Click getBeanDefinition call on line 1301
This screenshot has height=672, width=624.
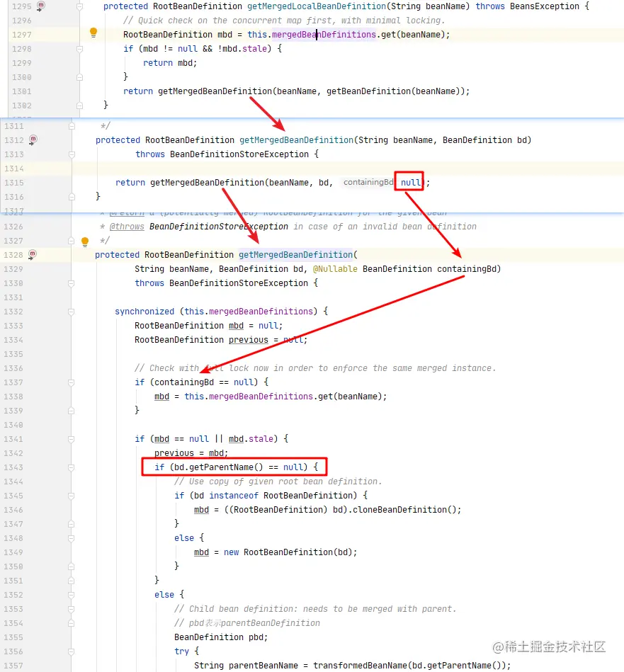click(368, 91)
